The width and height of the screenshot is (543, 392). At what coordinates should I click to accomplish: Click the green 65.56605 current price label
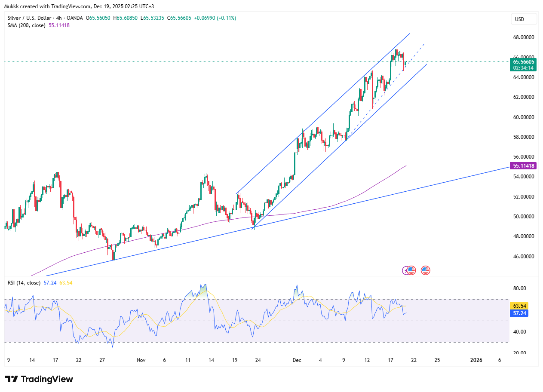click(523, 62)
